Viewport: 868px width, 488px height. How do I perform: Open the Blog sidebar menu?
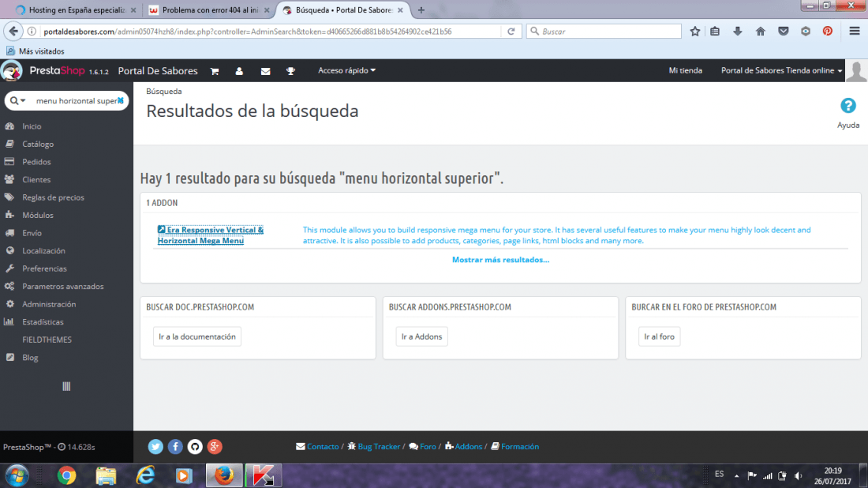coord(30,358)
